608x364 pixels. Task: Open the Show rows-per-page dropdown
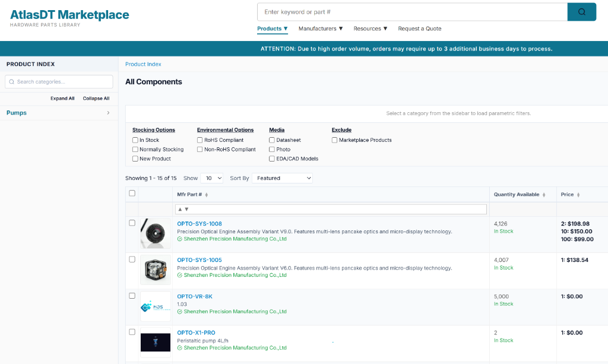click(212, 178)
